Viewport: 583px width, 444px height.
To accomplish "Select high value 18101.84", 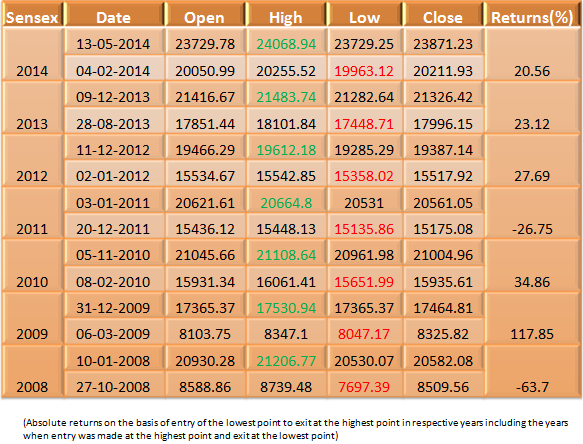I will (x=286, y=124).
